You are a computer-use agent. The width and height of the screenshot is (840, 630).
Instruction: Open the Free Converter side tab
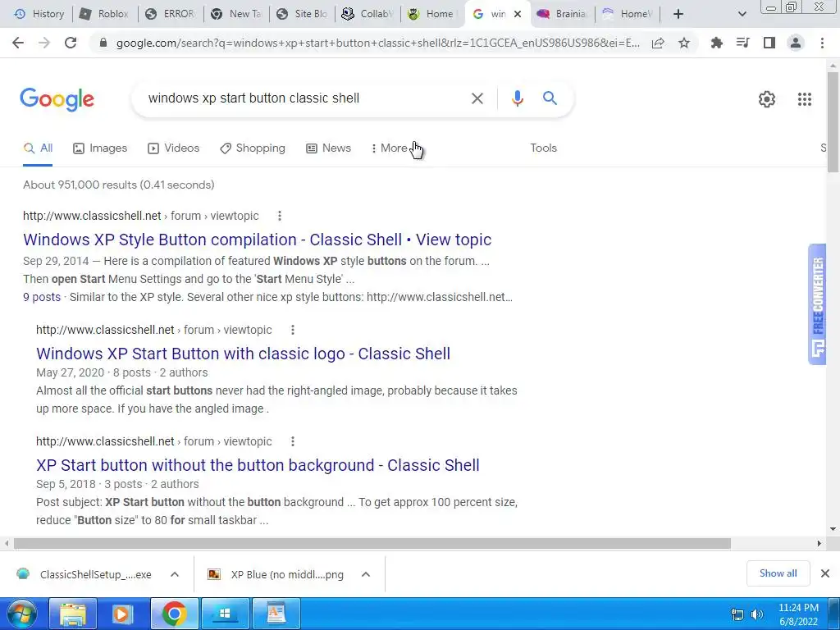(x=818, y=304)
